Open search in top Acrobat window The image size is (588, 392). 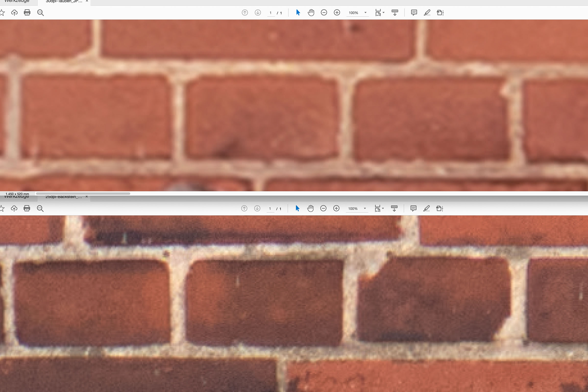[x=40, y=12]
